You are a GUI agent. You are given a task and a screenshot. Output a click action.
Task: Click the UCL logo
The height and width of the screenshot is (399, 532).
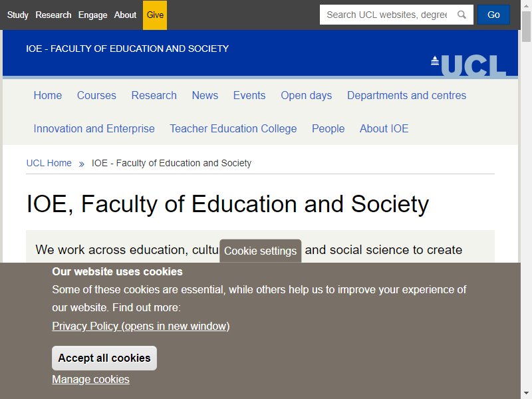[468, 65]
